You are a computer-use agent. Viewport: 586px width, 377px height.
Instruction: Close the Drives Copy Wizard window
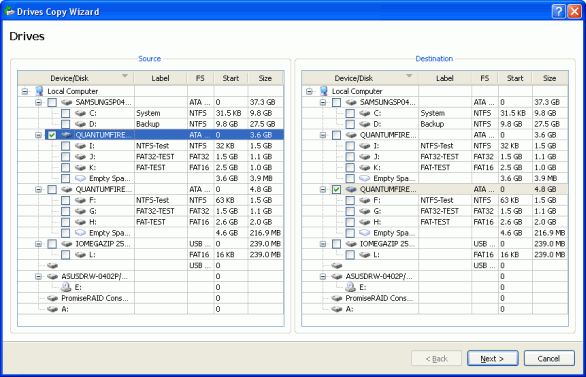click(574, 12)
